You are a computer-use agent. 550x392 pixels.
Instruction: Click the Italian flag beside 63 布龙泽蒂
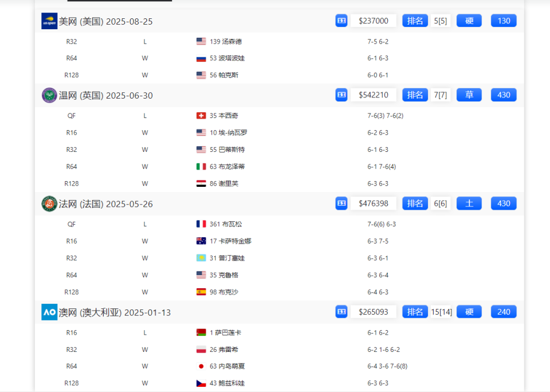tap(201, 166)
